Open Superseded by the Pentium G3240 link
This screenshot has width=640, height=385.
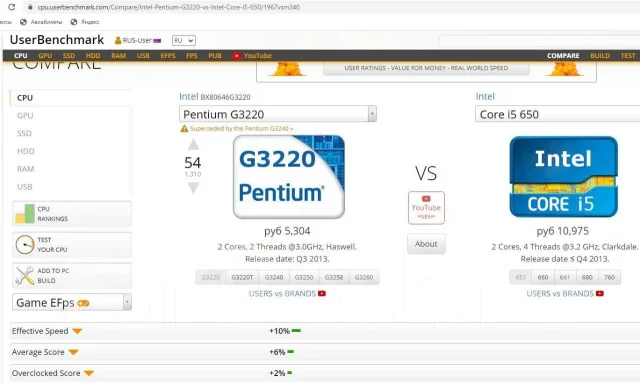pyautogui.click(x=241, y=129)
